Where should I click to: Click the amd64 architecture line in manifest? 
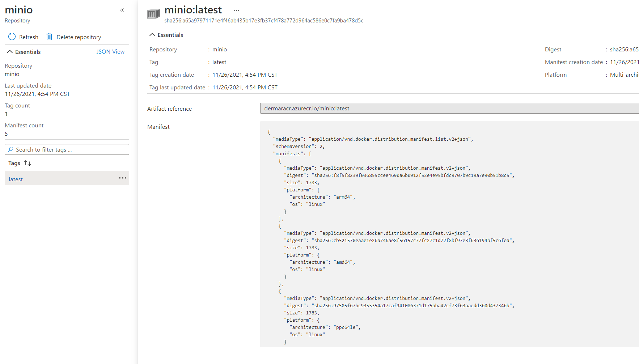322,262
